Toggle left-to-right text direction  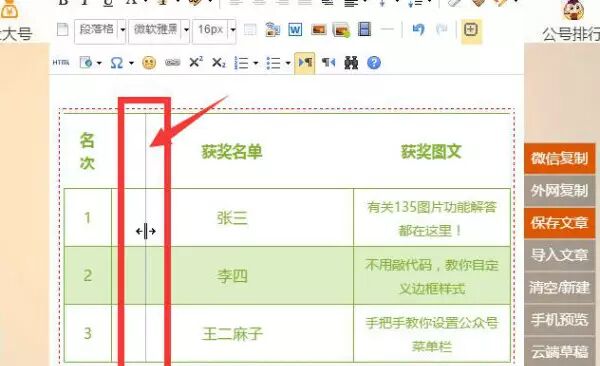pos(305,62)
